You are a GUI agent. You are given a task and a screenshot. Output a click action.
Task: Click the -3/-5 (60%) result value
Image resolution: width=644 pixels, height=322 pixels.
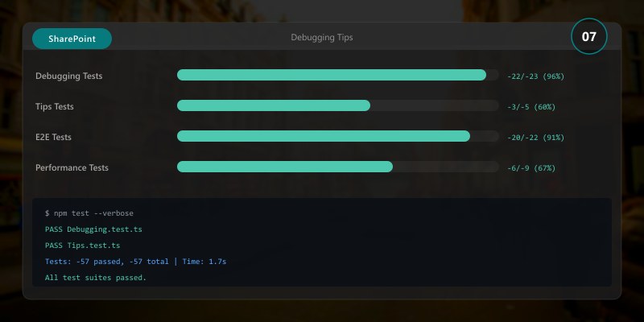[x=531, y=107]
